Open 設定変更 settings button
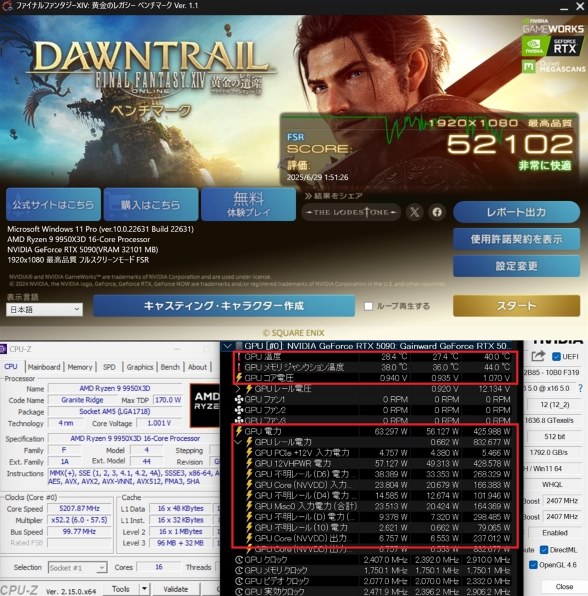 pyautogui.click(x=516, y=266)
